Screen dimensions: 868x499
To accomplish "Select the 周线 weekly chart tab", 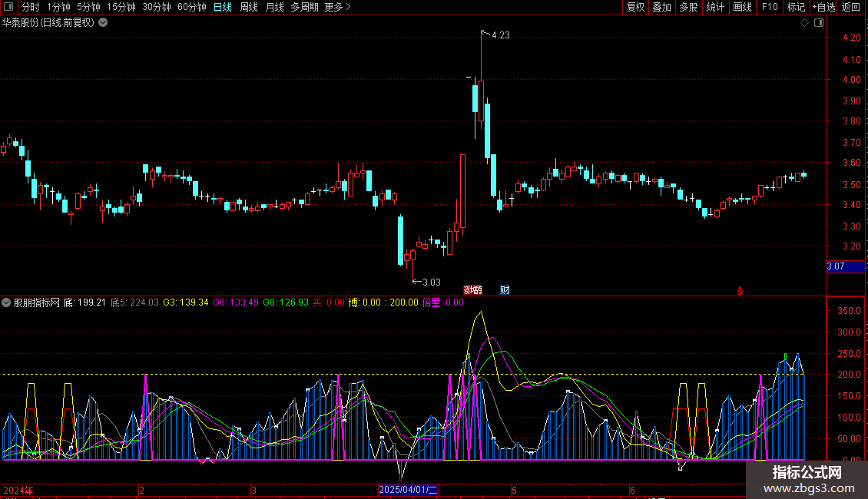I will [x=249, y=7].
